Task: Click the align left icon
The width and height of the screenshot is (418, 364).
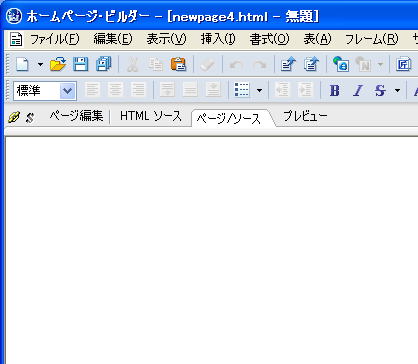Action: click(92, 90)
